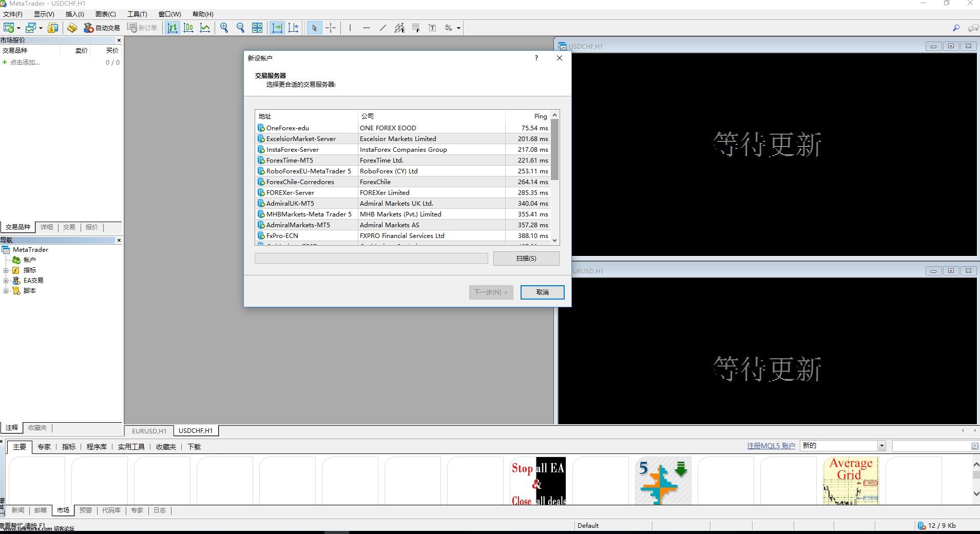
Task: Select the FxPro-ECN server row
Action: tap(402, 235)
